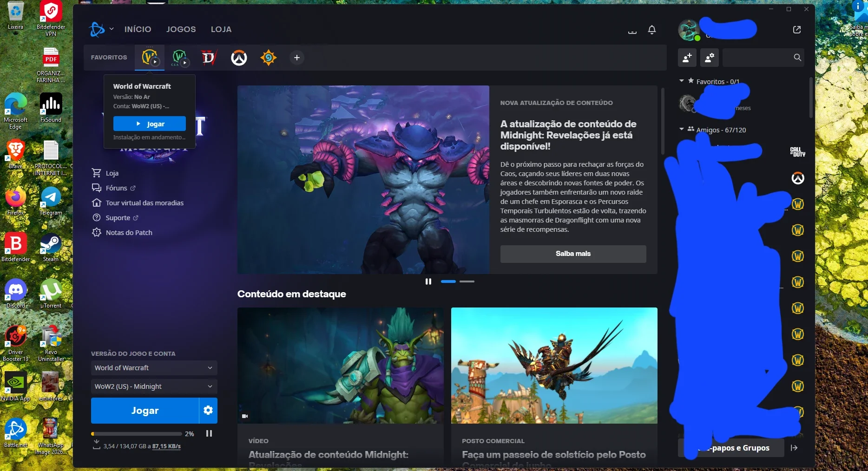Open Fóruns in the game sidebar
Image resolution: width=868 pixels, height=471 pixels.
point(114,188)
